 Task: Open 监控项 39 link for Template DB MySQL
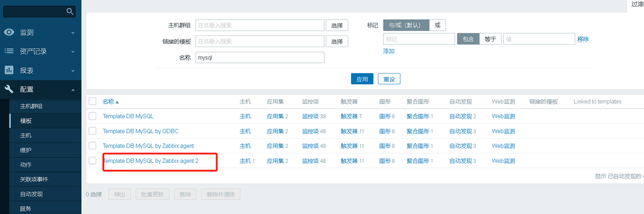point(311,116)
